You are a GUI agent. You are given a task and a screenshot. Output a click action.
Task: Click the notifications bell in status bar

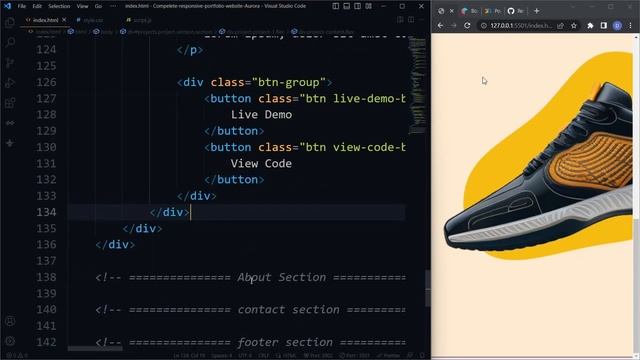coord(422,356)
